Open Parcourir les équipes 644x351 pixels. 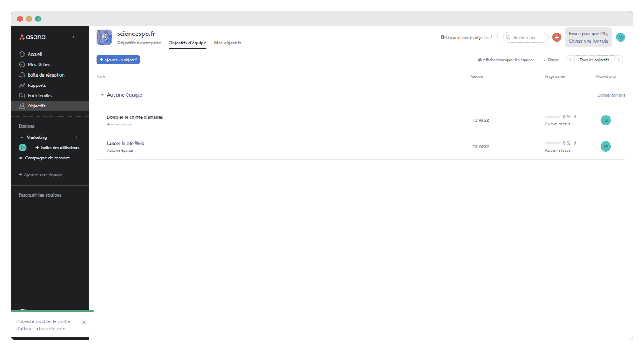pos(40,195)
